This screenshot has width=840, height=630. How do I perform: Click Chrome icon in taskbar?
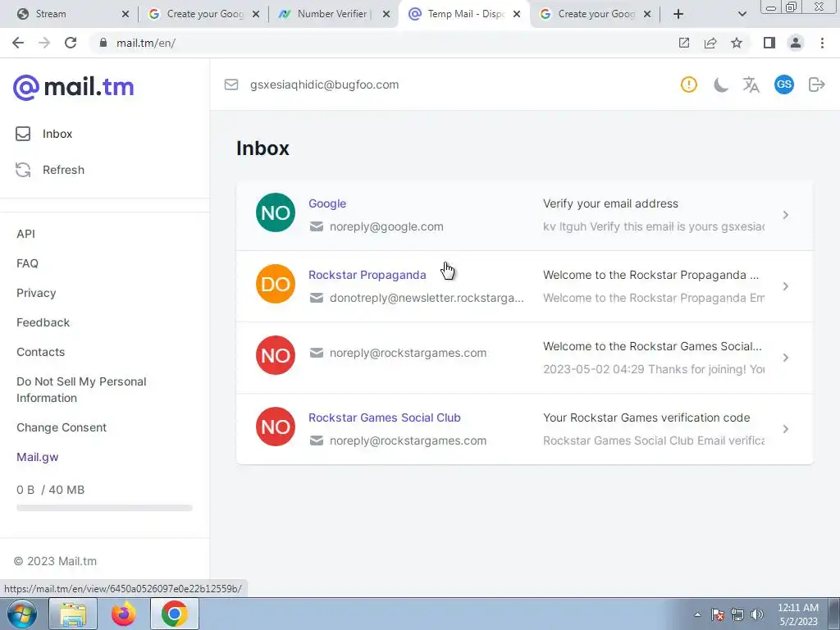click(x=175, y=614)
